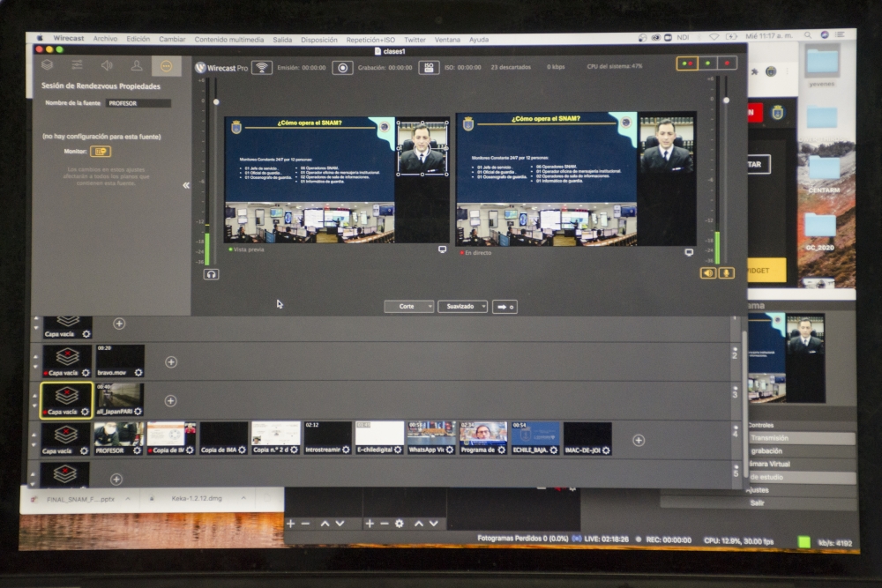Viewport: 882px width, 588px height.
Task: Click the NDI menu bar item
Action: (683, 37)
